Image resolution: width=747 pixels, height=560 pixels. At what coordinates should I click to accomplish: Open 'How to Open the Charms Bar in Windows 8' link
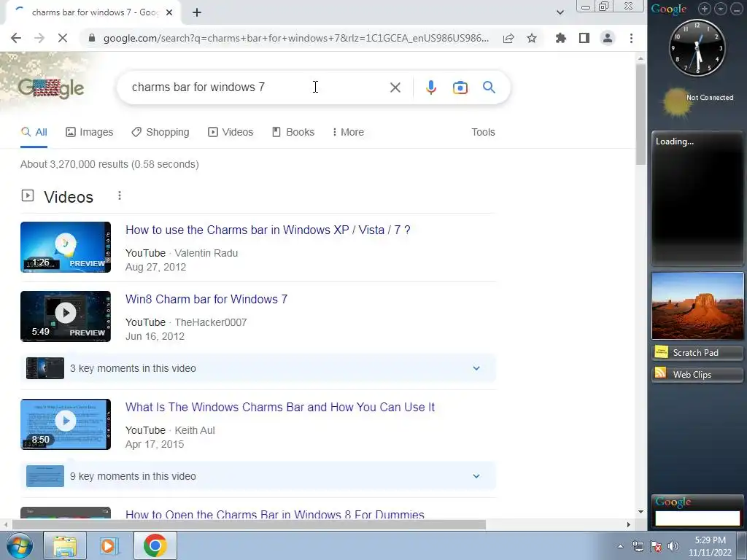pos(275,514)
